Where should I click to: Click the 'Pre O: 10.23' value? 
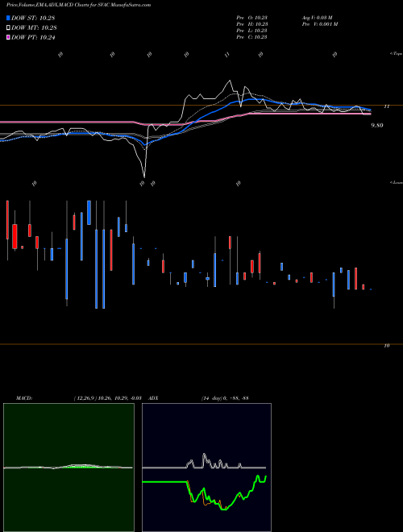pos(252,18)
